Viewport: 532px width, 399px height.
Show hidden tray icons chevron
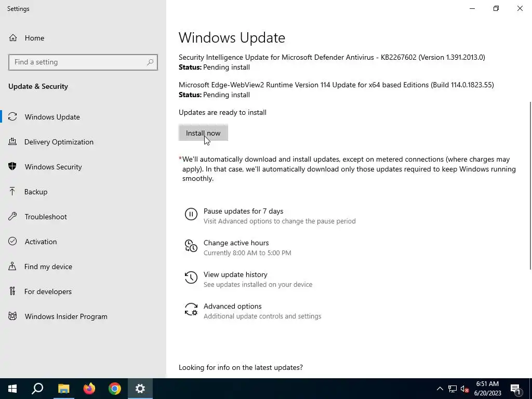coord(440,389)
